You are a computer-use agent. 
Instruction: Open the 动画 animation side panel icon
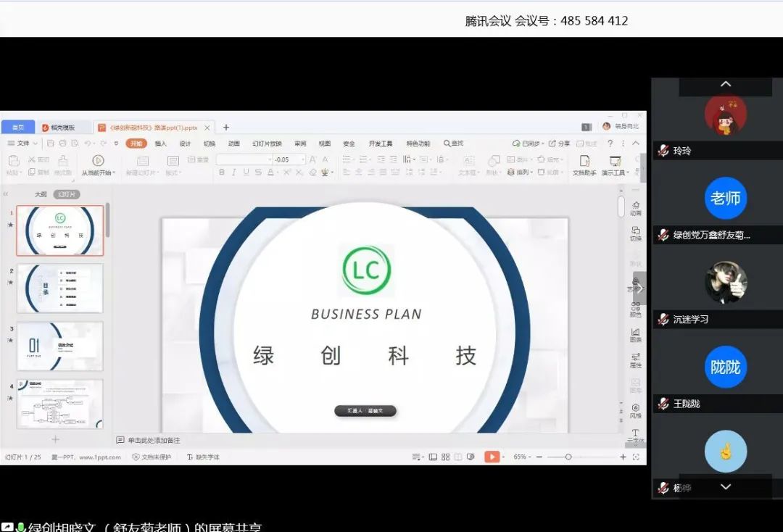coord(635,208)
